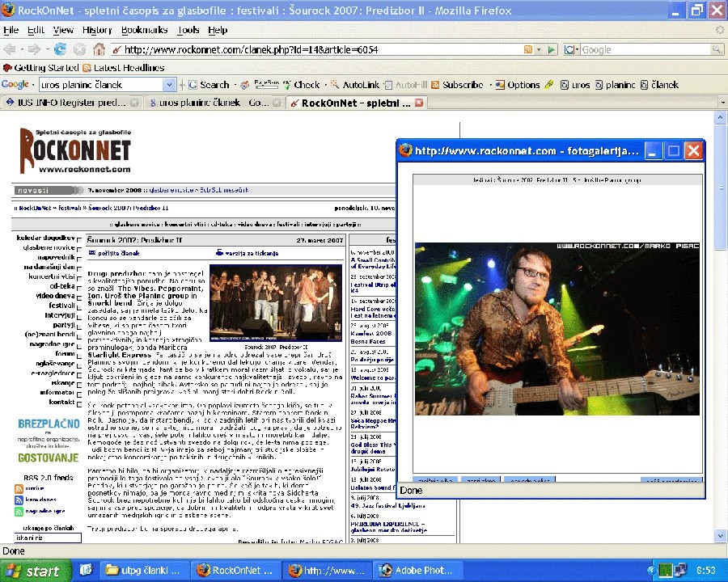
Task: Switch to the IUS INFO Register tab
Action: 72,103
